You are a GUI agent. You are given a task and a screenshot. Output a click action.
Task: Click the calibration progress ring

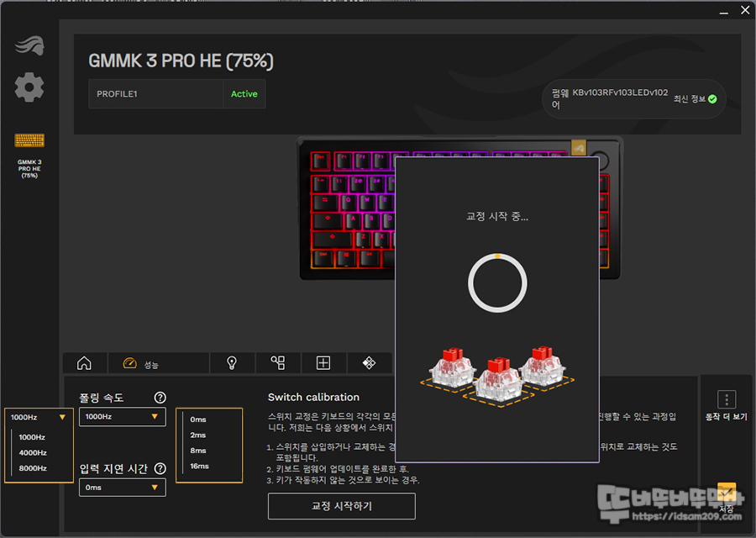coord(497,282)
